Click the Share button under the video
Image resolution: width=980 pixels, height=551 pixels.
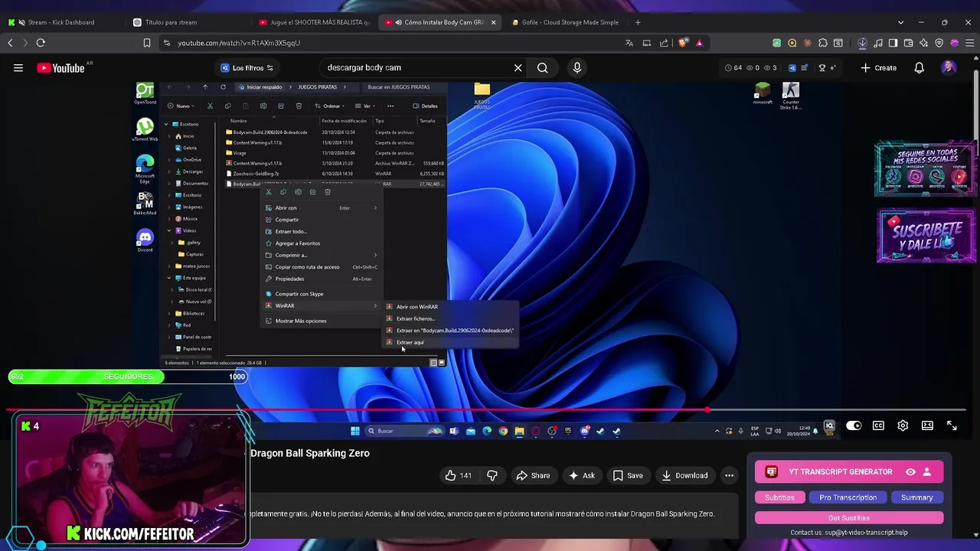coord(533,475)
